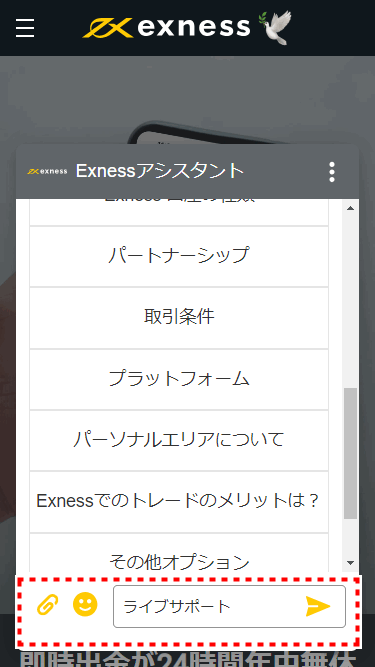This screenshot has height=667, width=375.
Task: Click the chat scrollbar thumb
Action: pos(351,453)
